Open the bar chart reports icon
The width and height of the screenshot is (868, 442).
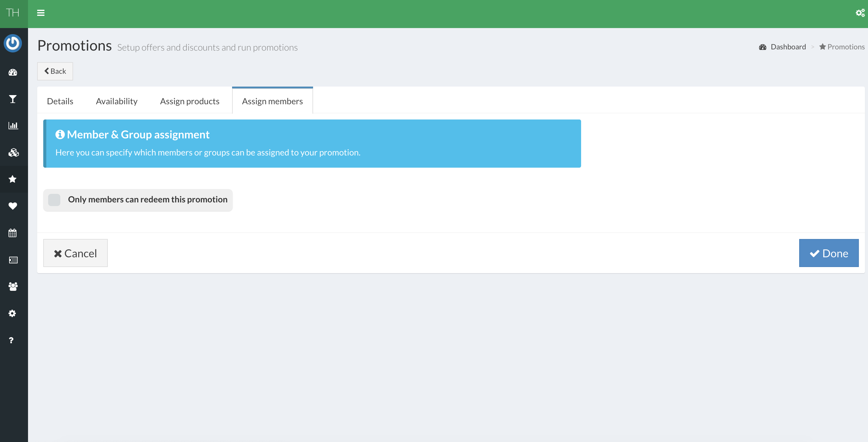pyautogui.click(x=13, y=125)
